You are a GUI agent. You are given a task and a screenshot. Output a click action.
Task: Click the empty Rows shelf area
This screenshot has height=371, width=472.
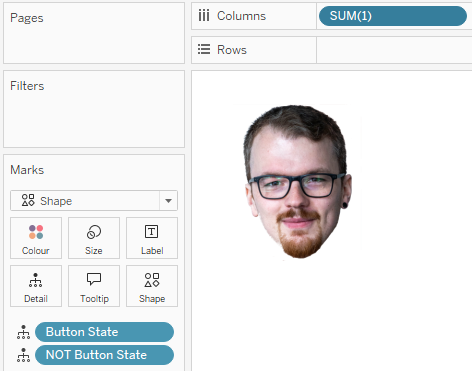(x=394, y=50)
